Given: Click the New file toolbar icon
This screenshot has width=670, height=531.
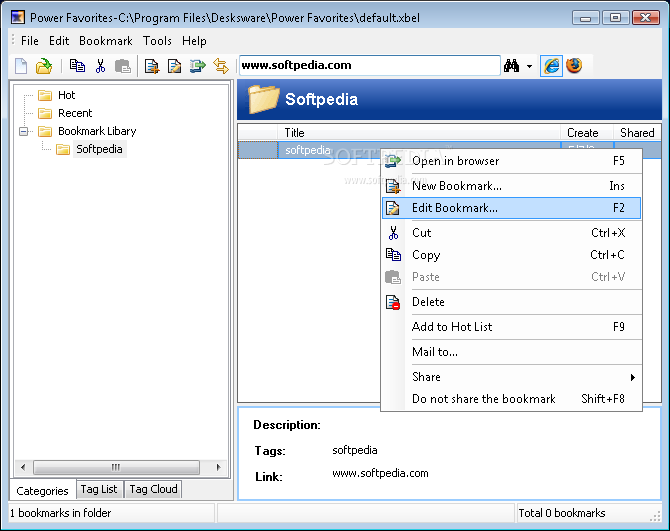Looking at the screenshot, I should (21, 66).
